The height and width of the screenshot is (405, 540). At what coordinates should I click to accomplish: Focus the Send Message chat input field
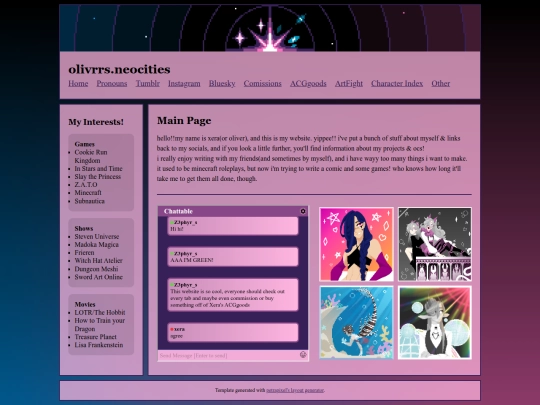point(229,355)
